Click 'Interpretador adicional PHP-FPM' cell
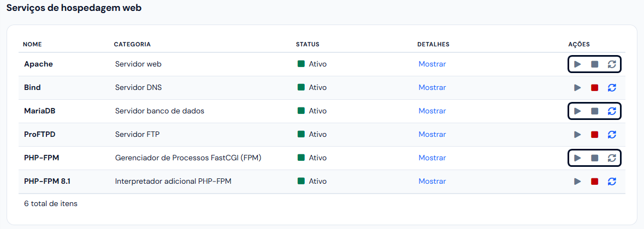 [x=173, y=181]
